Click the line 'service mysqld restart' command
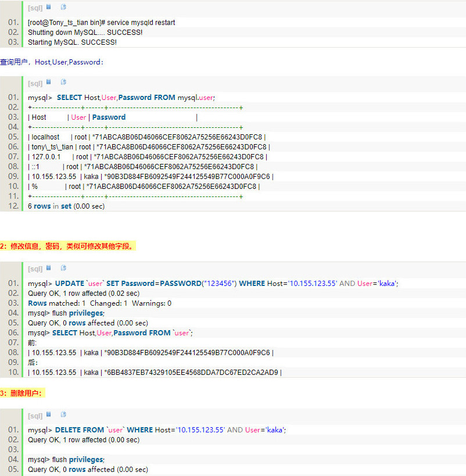Viewport: 466px width, 476px height. pyautogui.click(x=102, y=23)
